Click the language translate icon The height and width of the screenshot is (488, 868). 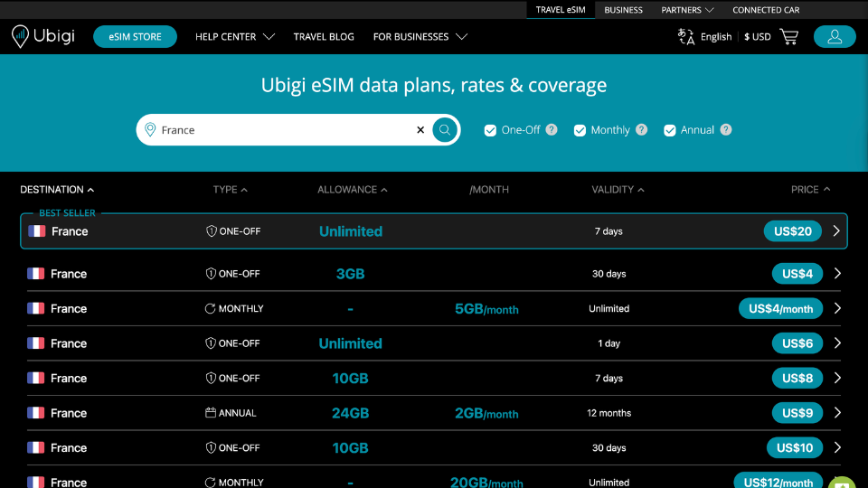pos(686,36)
